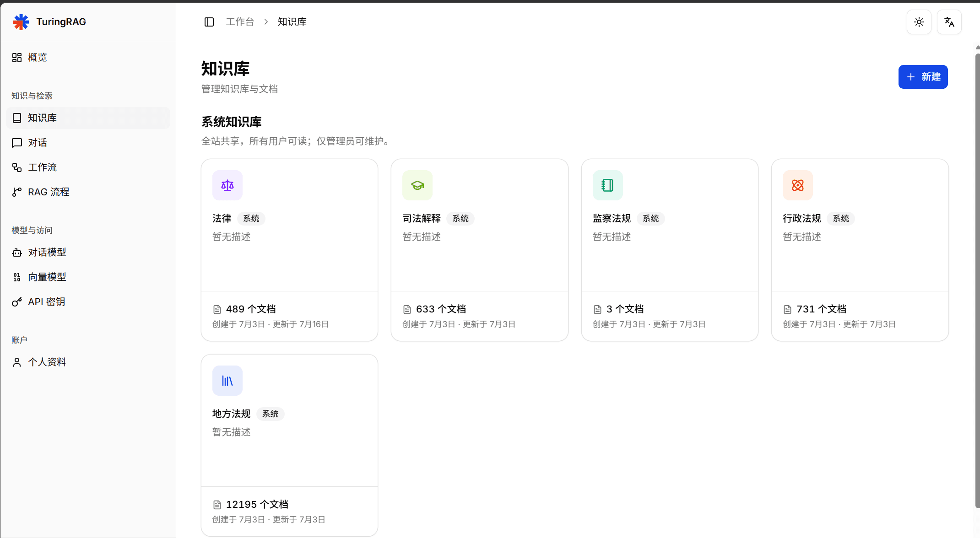The width and height of the screenshot is (980, 538).
Task: Click the 知识库 book icon in the sidebar
Action: point(17,118)
